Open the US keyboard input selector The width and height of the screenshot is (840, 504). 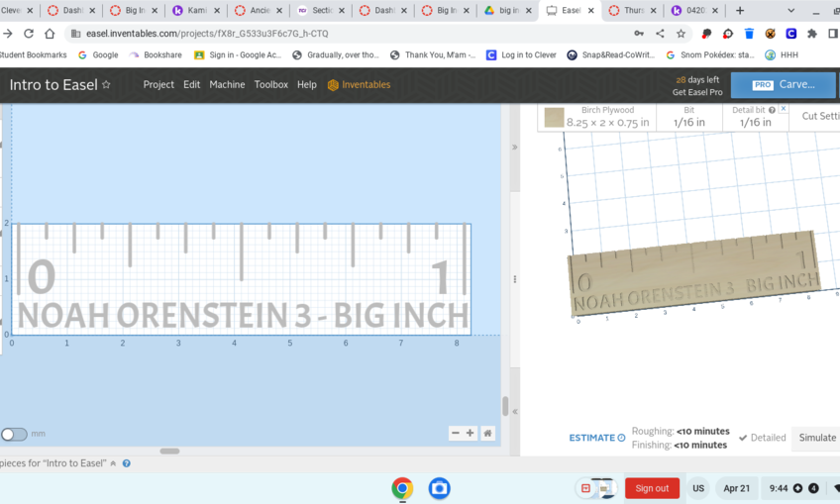[x=698, y=488]
